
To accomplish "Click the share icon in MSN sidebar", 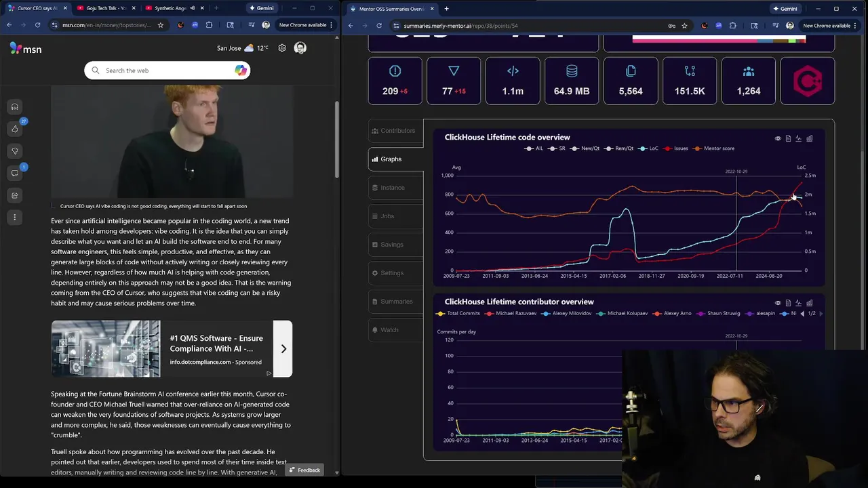I will pyautogui.click(x=15, y=195).
